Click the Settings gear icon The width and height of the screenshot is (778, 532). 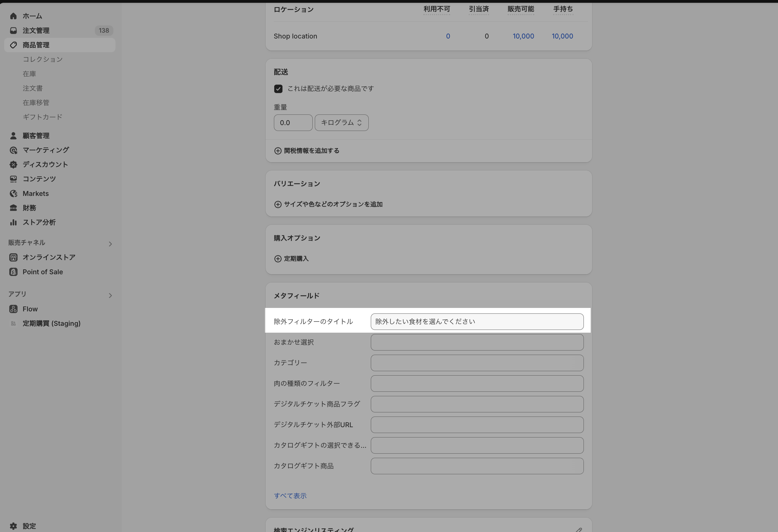coord(13,526)
